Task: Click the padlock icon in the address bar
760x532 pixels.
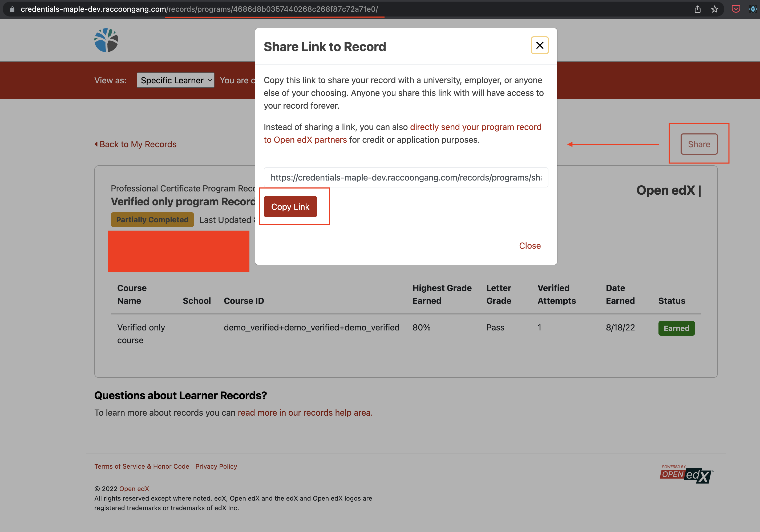Action: pyautogui.click(x=12, y=9)
